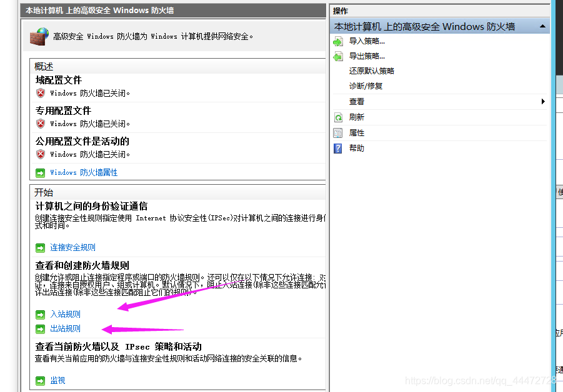This screenshot has width=563, height=392.
Task: Click the red shield under 专用配置文件
Action: point(41,124)
